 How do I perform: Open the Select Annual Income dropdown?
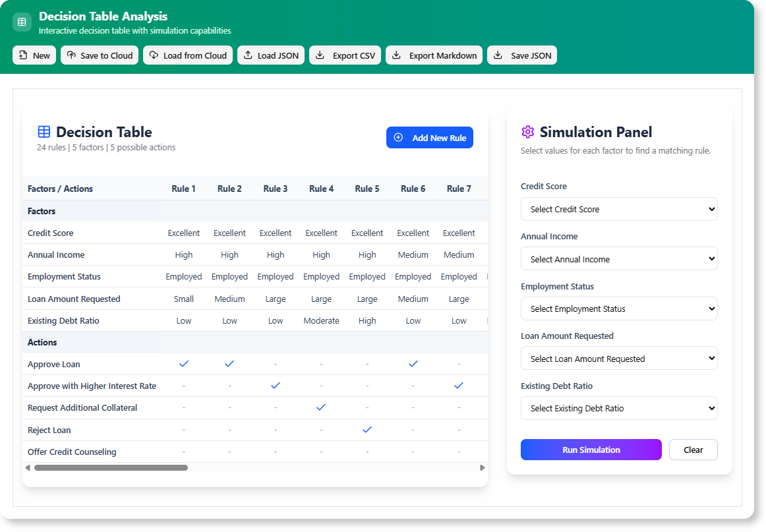click(x=618, y=258)
